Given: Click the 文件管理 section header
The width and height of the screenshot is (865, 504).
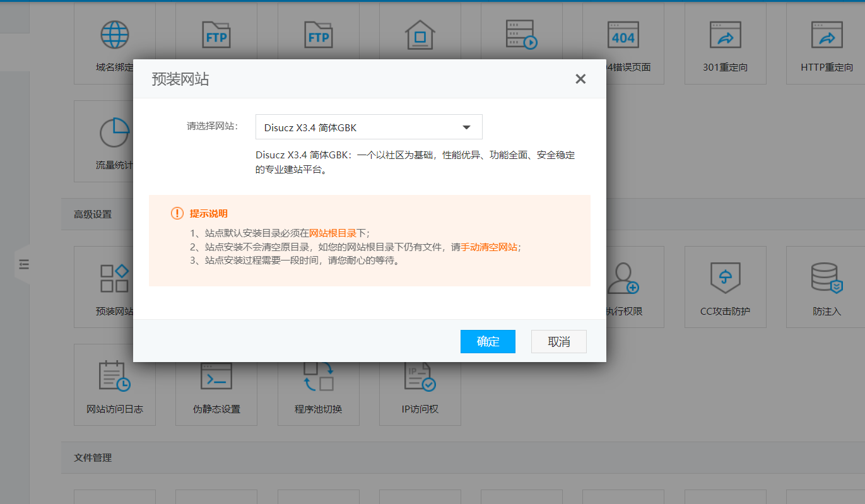Looking at the screenshot, I should click(93, 457).
